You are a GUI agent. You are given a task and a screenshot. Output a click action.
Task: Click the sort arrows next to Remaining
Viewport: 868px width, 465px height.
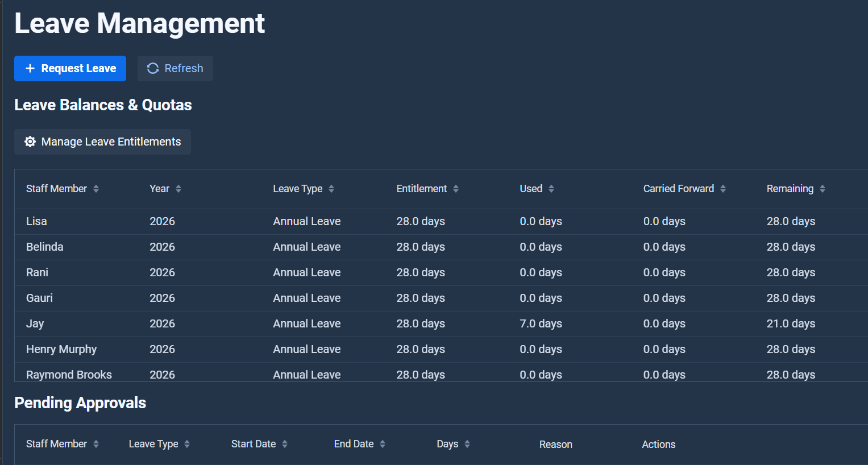[823, 188]
